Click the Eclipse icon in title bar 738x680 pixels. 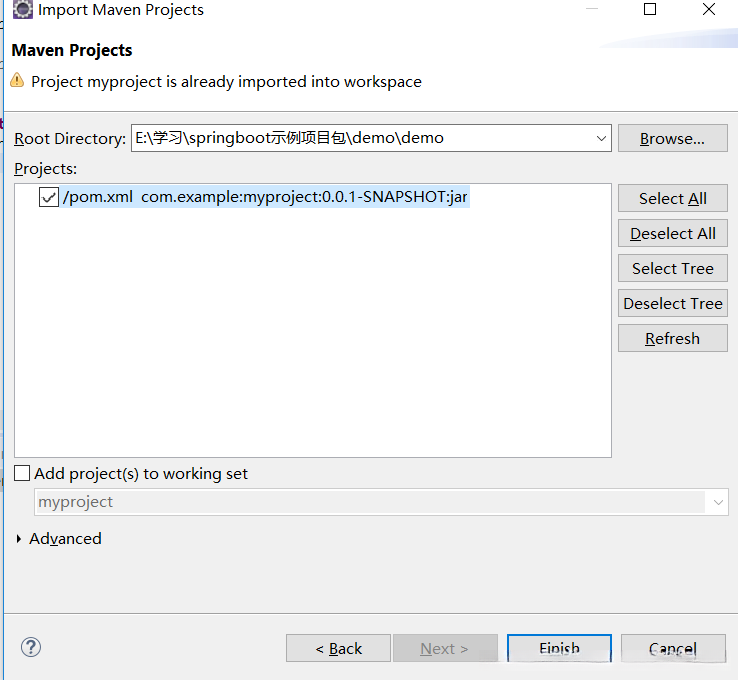coord(22,10)
